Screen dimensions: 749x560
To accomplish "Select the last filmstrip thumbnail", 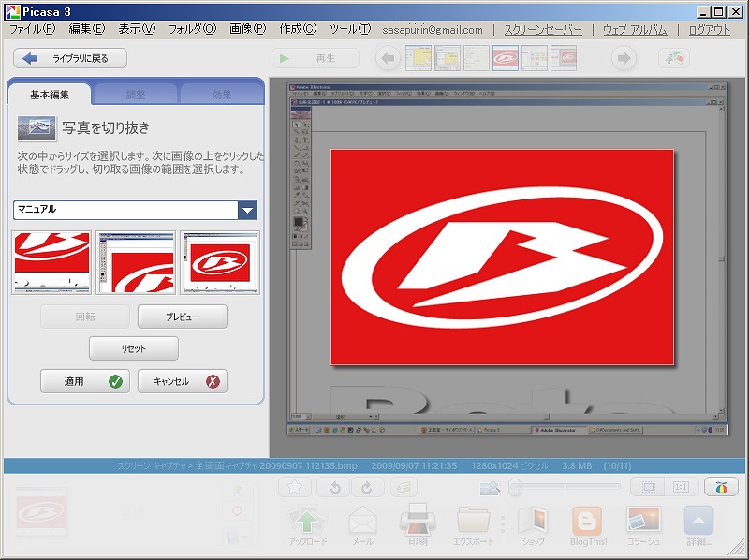I will tap(564, 58).
